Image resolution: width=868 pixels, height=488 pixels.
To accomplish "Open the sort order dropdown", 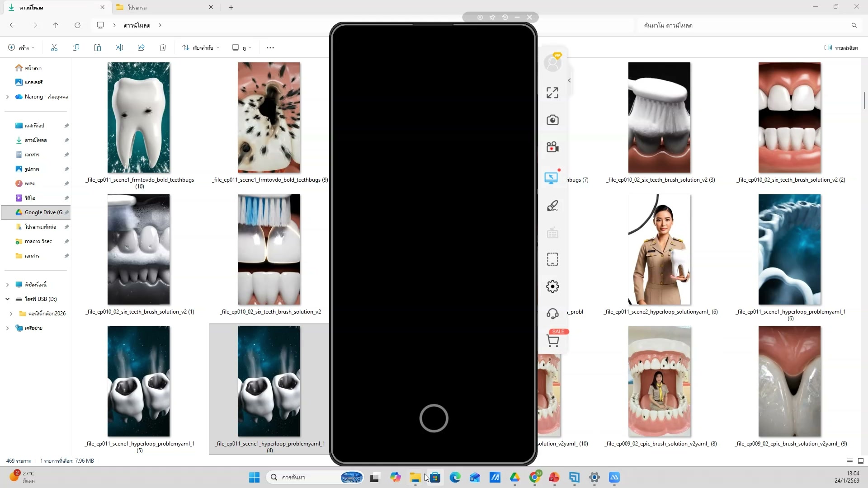I will 201,47.
